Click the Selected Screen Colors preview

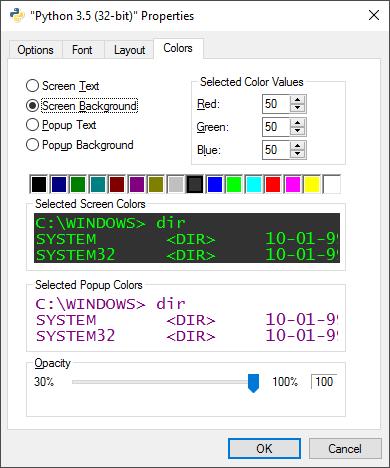click(x=187, y=238)
